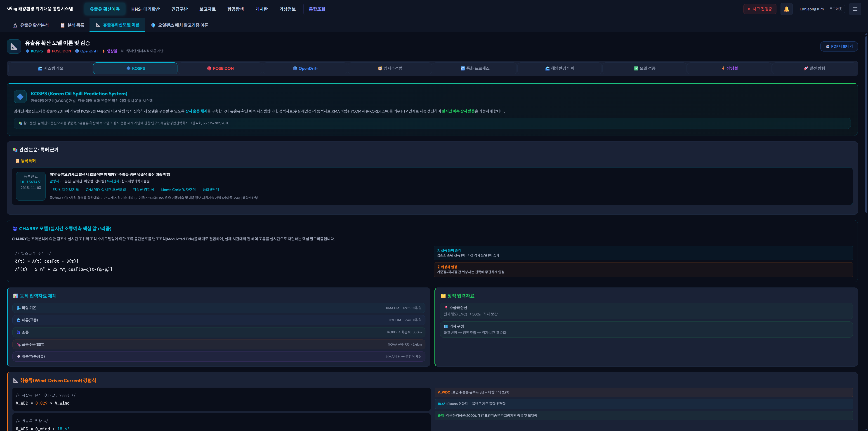Click the 앙상블 lightning icon in the tab strip
Image resolution: width=868 pixels, height=431 pixels.
[x=723, y=68]
